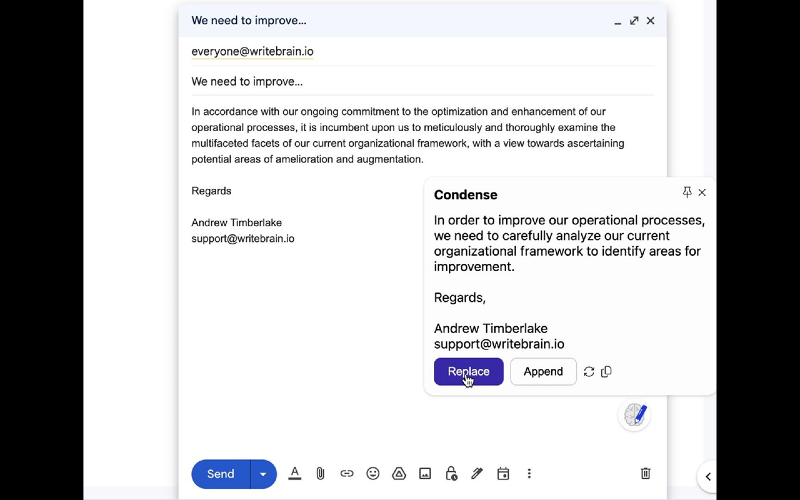Insert signature using pen icon

[477, 474]
